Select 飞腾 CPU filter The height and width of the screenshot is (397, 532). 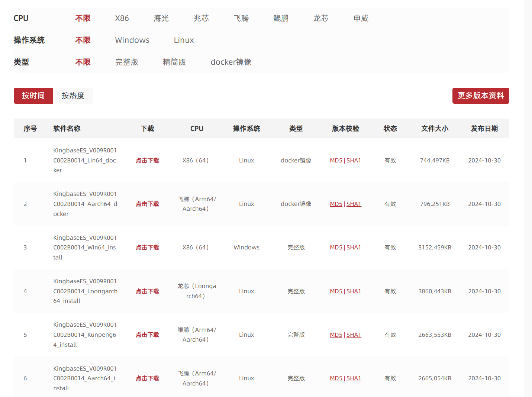click(x=241, y=18)
